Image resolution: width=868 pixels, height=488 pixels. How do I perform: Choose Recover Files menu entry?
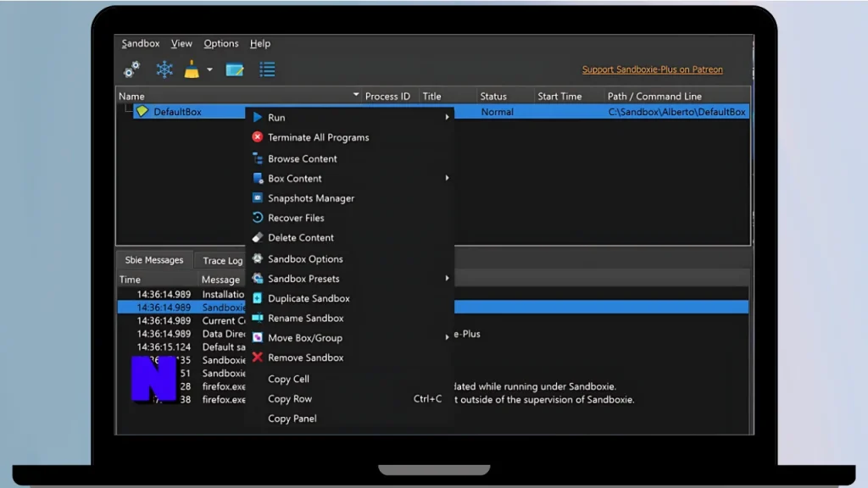click(349, 218)
